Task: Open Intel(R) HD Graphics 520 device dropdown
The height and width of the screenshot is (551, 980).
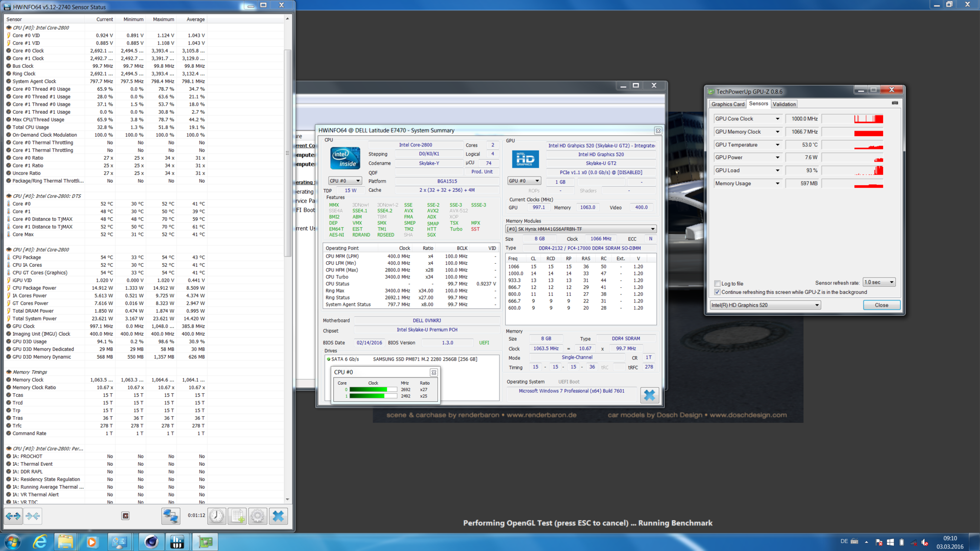Action: [765, 305]
